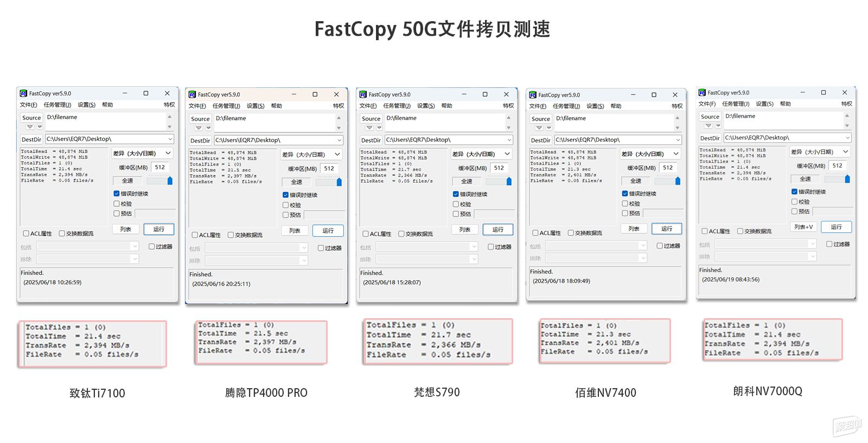Open 排除 filter dropdown in S790 window
Viewport: 868px width, 443px height.
click(x=474, y=260)
